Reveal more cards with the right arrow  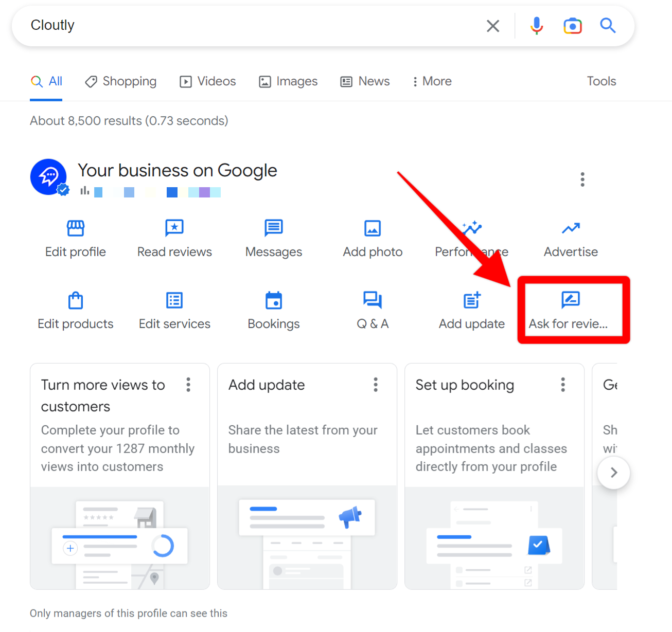613,473
